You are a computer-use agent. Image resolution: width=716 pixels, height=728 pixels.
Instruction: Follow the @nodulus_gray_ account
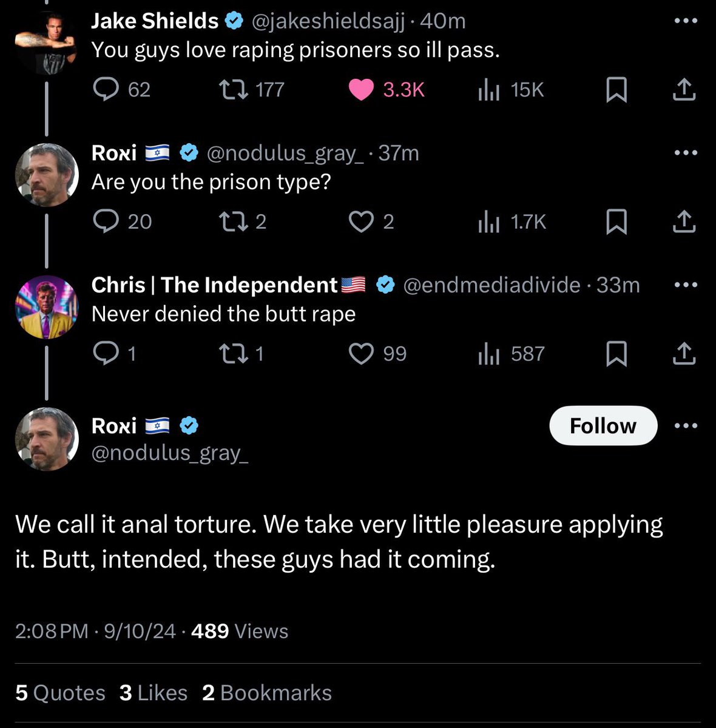click(603, 426)
